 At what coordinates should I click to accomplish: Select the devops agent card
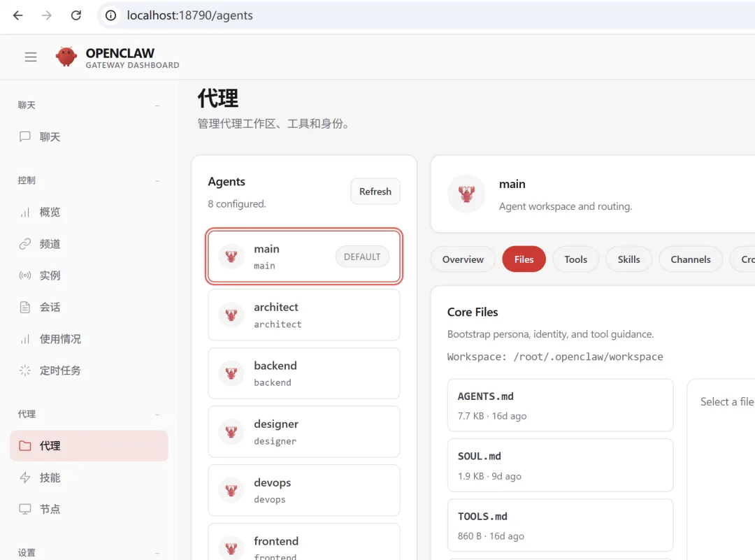(x=304, y=490)
